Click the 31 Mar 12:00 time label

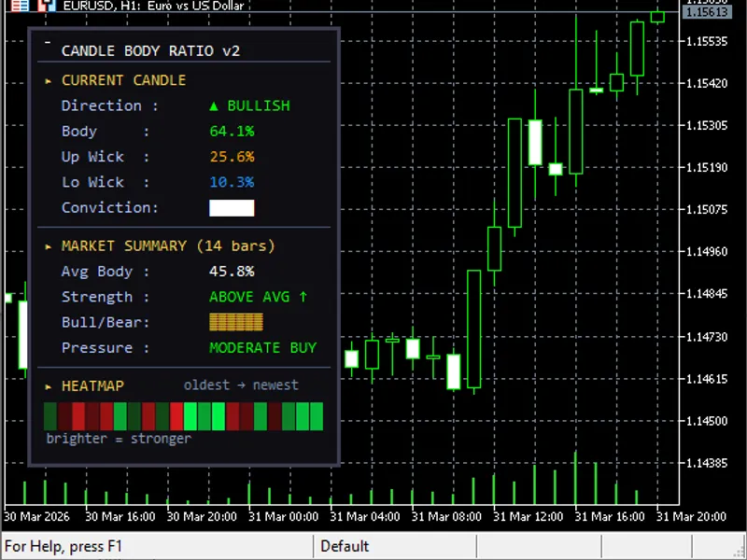528,517
